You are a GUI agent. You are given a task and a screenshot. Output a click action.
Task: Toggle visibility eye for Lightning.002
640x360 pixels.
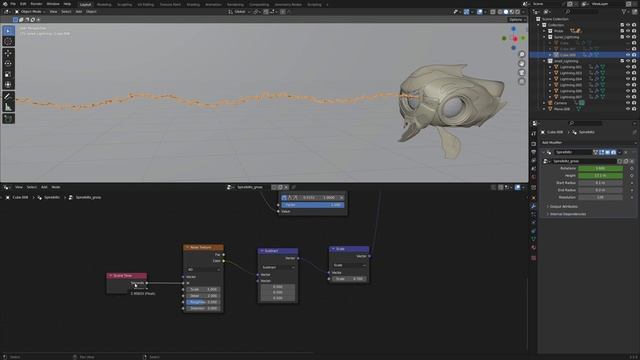pos(628,67)
